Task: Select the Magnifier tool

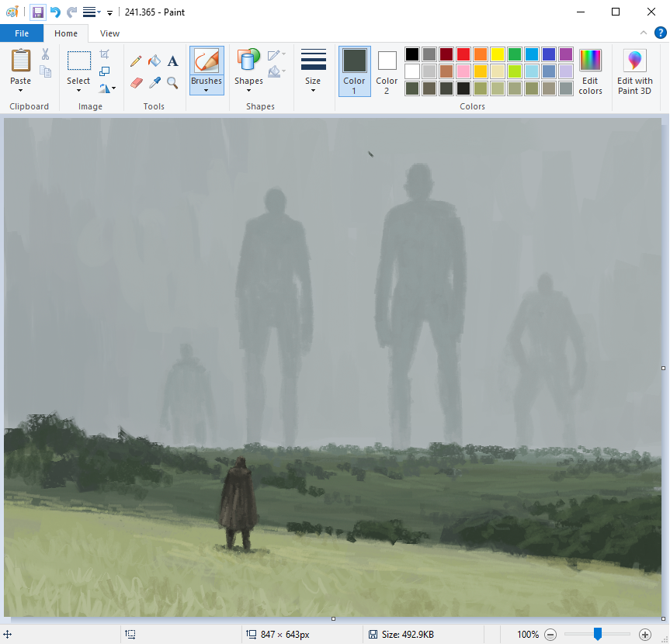Action: pos(172,83)
